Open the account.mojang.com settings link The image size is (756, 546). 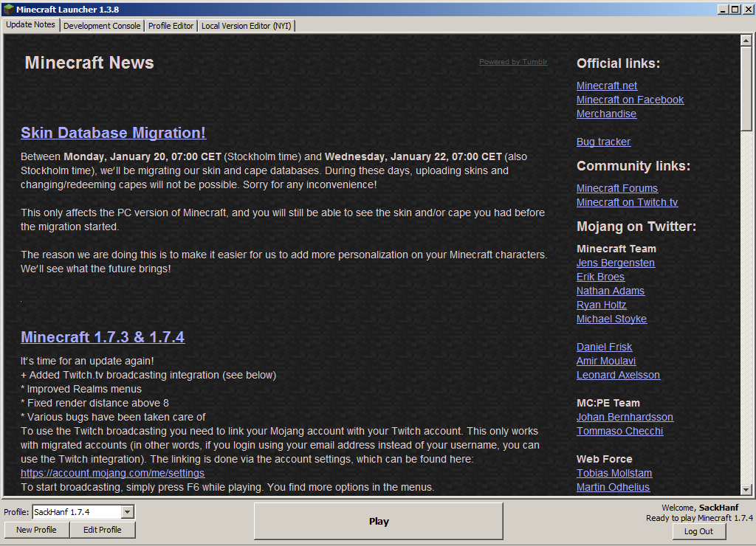coord(112,473)
